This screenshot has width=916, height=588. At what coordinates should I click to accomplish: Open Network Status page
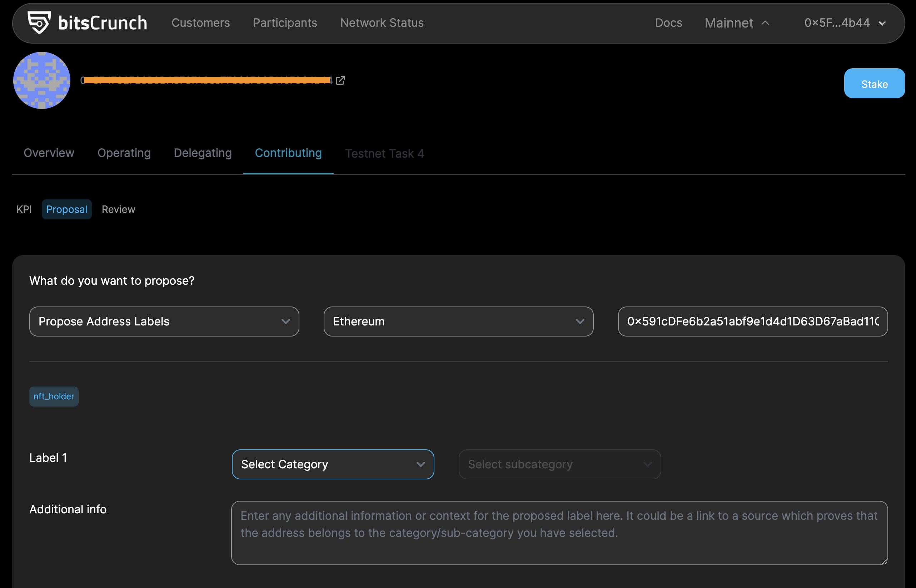[382, 23]
